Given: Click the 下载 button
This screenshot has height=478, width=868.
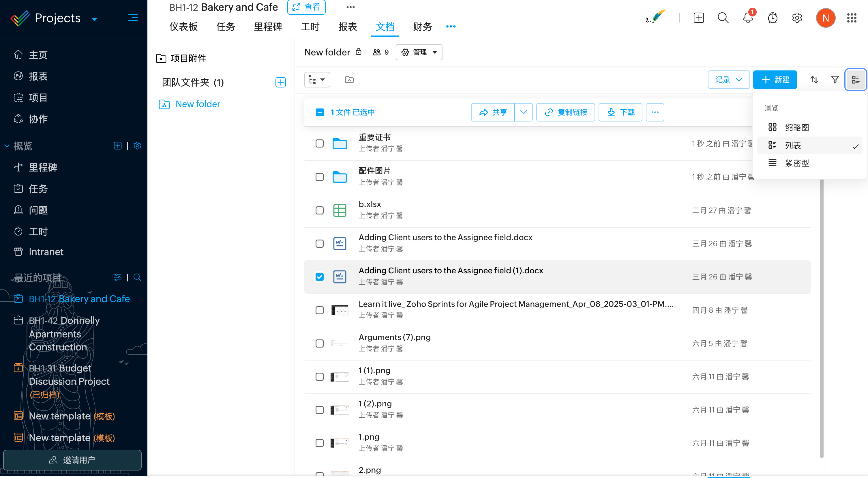Looking at the screenshot, I should tap(620, 112).
